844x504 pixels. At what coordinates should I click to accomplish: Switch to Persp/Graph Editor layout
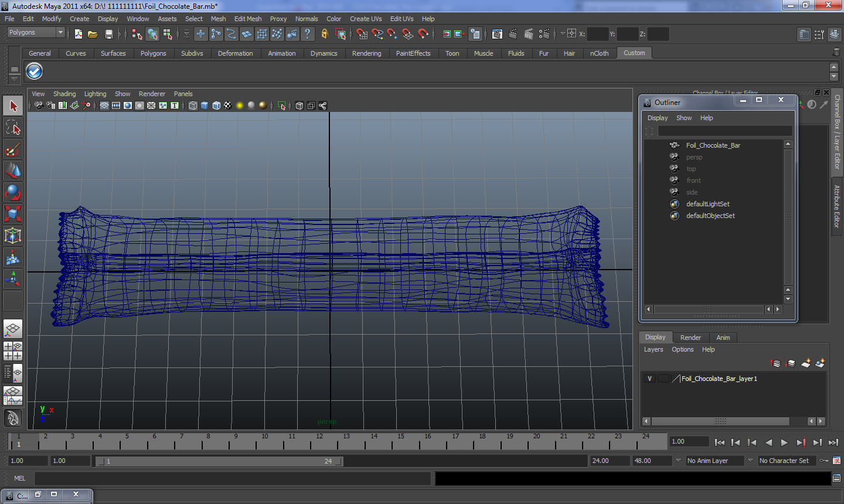coord(13,396)
